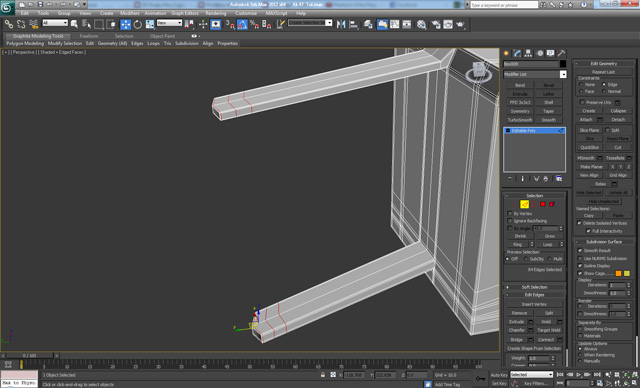Viewport: 640px width, 388px height.
Task: Click Create Shape From Selection button
Action: pyautogui.click(x=534, y=348)
